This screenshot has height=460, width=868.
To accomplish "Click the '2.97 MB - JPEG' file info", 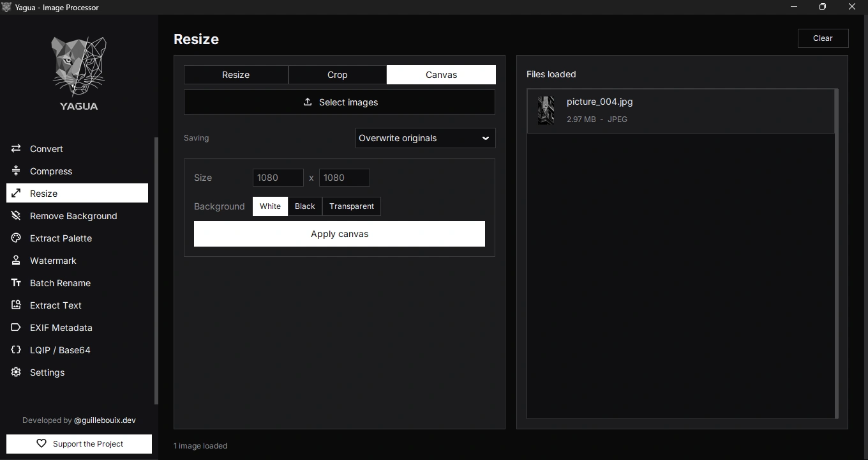I will [597, 119].
